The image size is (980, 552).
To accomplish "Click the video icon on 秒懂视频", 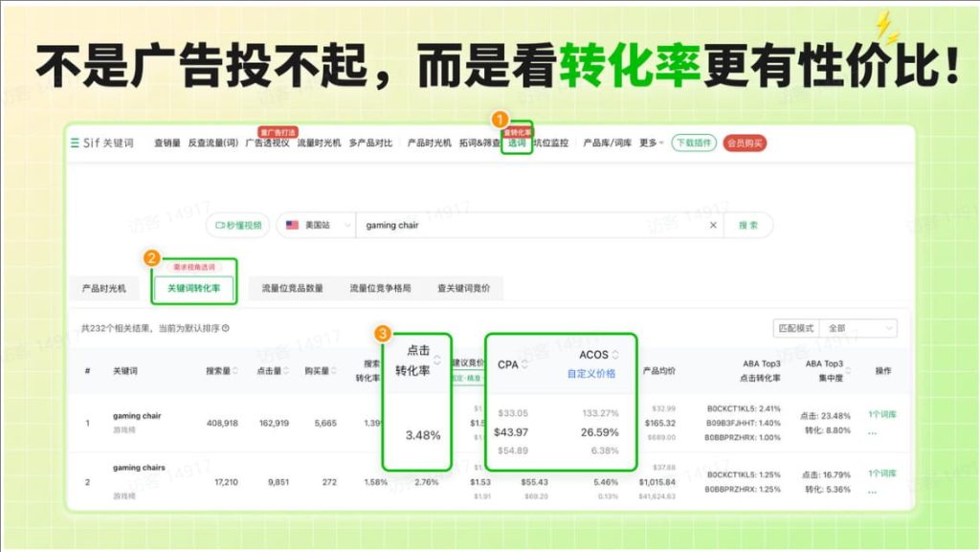I will (x=219, y=226).
